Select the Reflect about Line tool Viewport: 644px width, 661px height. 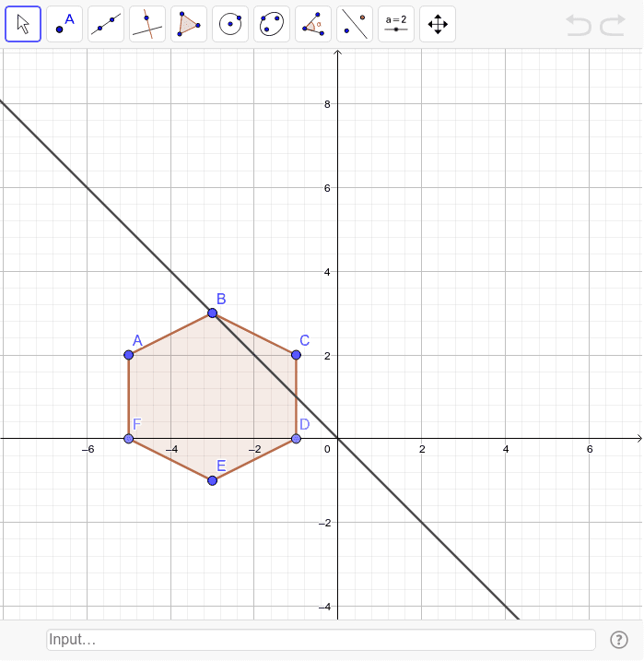click(355, 24)
